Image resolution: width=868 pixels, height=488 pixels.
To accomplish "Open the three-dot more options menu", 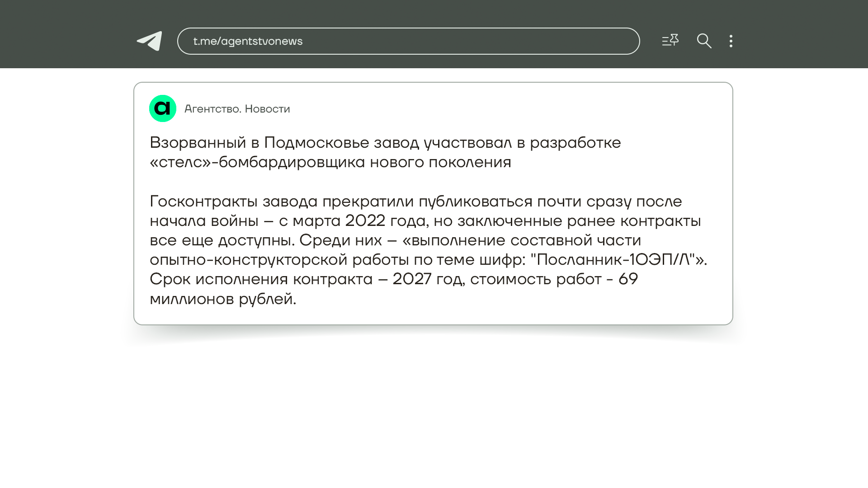I will 731,41.
